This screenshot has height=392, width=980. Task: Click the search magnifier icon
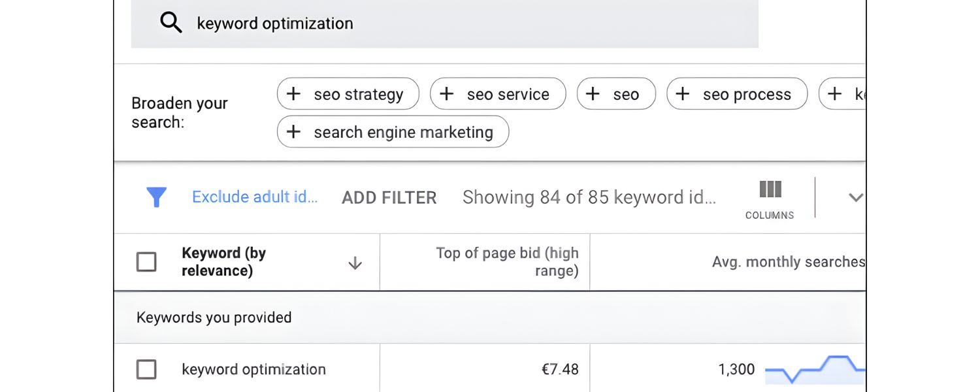171,22
